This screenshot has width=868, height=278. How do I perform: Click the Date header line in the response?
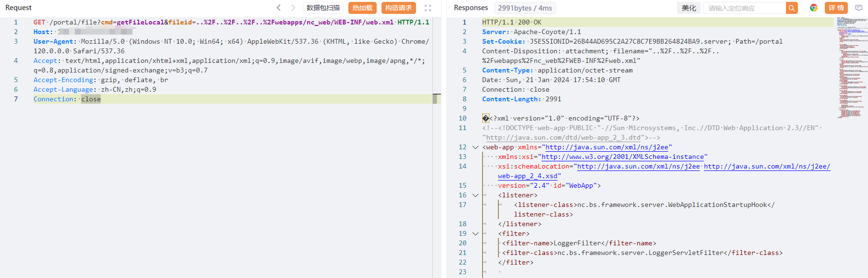pos(551,80)
